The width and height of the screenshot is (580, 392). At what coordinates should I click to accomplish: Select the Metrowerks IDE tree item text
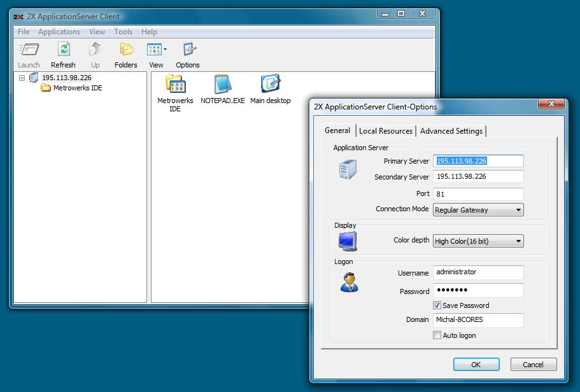78,88
